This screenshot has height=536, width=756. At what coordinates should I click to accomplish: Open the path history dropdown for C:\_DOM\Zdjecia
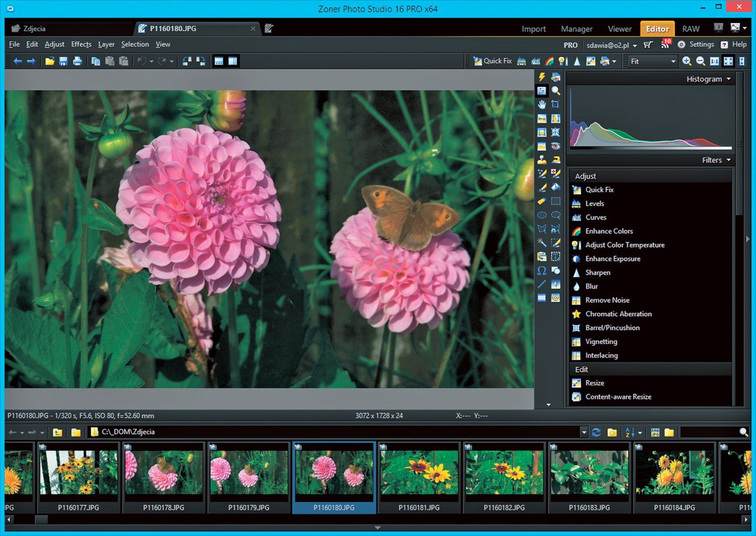point(584,432)
